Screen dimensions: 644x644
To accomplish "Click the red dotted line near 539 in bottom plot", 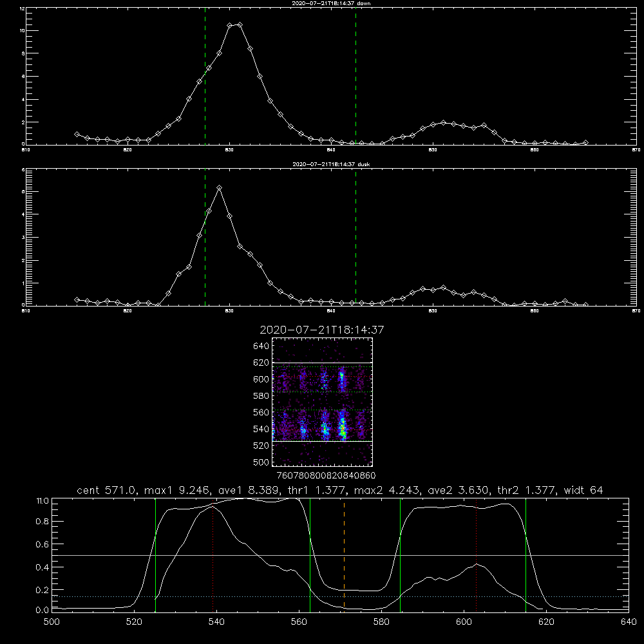I will (x=213, y=556).
